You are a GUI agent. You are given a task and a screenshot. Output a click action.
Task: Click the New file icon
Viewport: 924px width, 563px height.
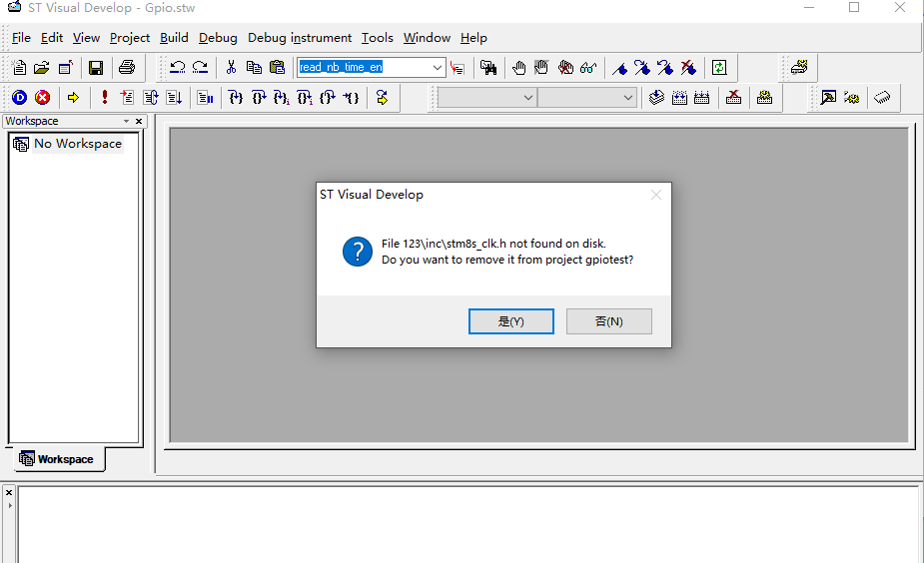19,68
